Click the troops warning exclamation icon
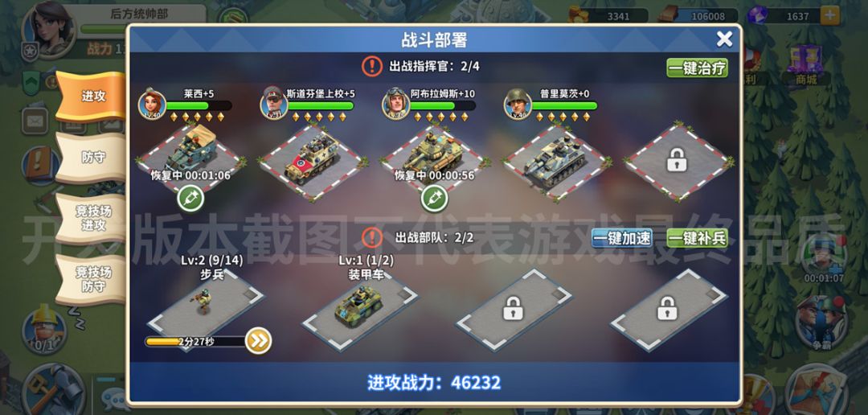 (x=372, y=238)
